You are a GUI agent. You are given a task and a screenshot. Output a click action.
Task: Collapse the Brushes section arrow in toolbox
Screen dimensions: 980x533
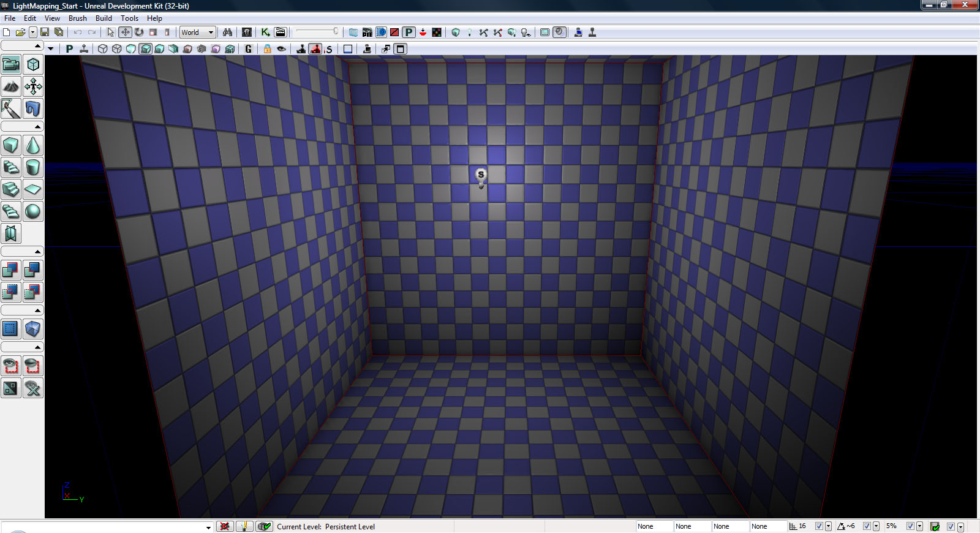coord(37,127)
